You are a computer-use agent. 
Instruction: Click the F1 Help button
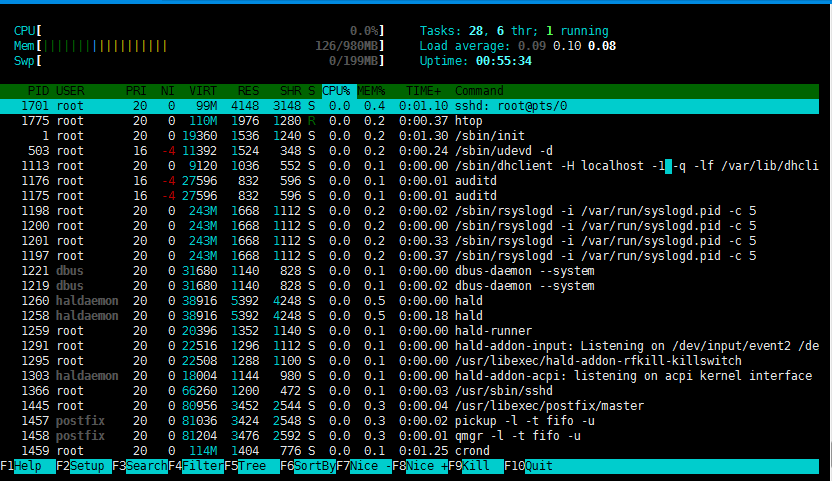(28, 466)
